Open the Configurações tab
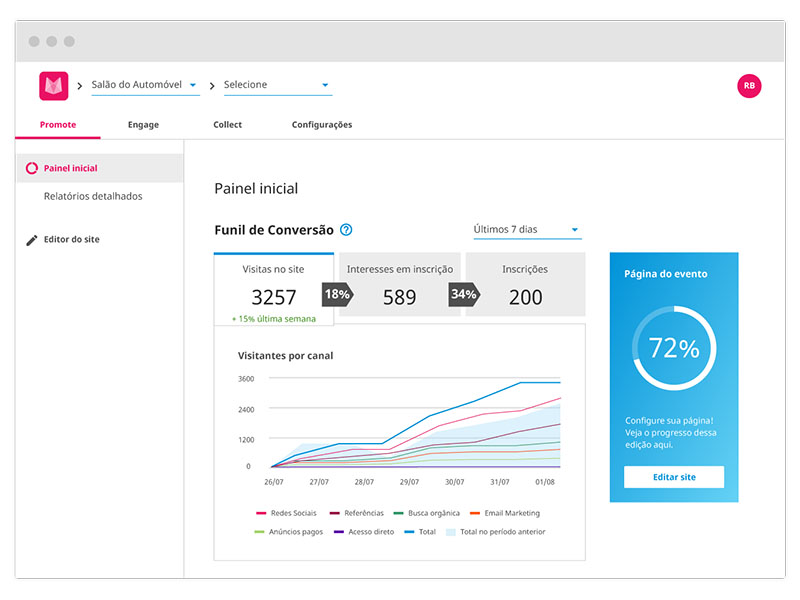 [322, 125]
